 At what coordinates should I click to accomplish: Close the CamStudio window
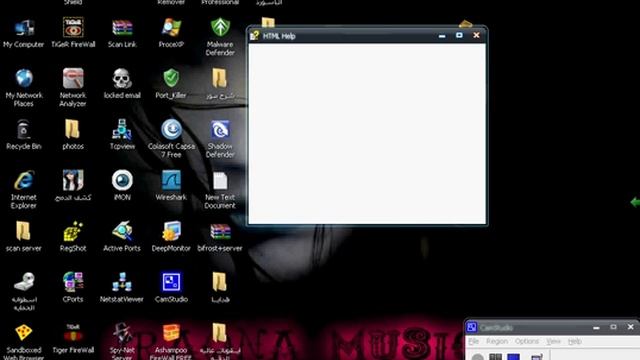point(631,327)
